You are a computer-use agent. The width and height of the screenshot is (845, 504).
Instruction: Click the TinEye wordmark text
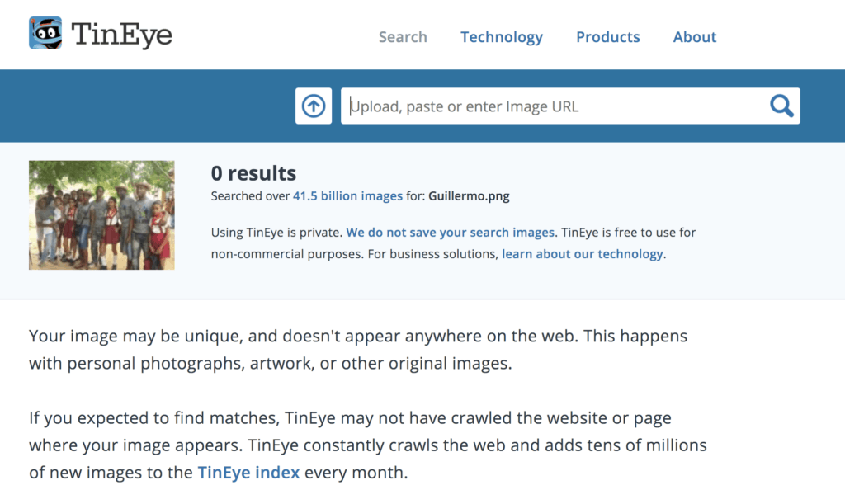[121, 35]
